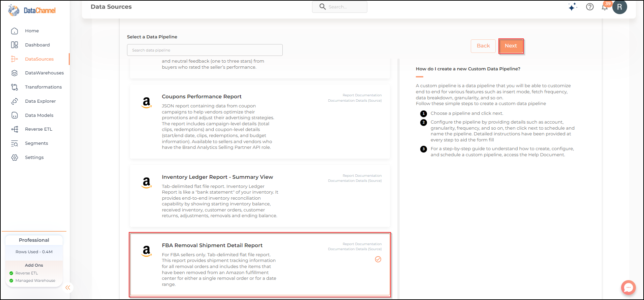
Task: Focus the Search data pipeline field
Action: (x=205, y=50)
